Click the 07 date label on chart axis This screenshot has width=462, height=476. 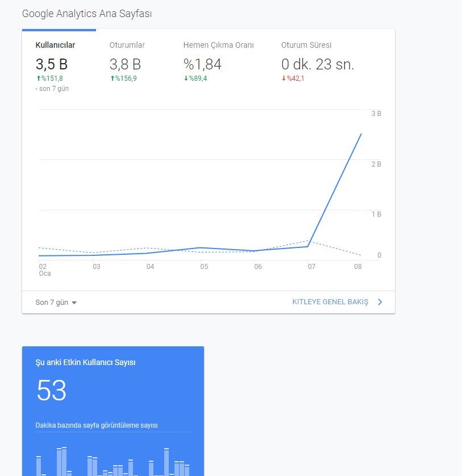[x=311, y=267]
